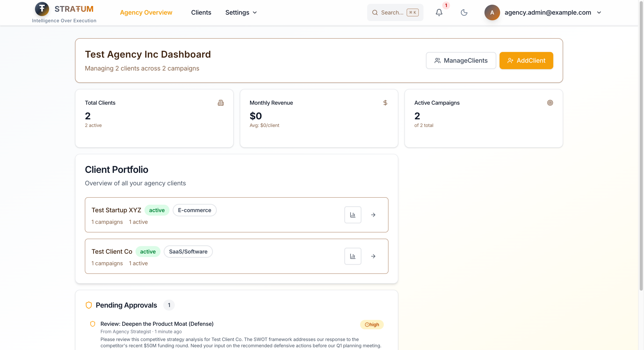Click the ManageClients button
This screenshot has width=644, height=350.
pos(461,61)
